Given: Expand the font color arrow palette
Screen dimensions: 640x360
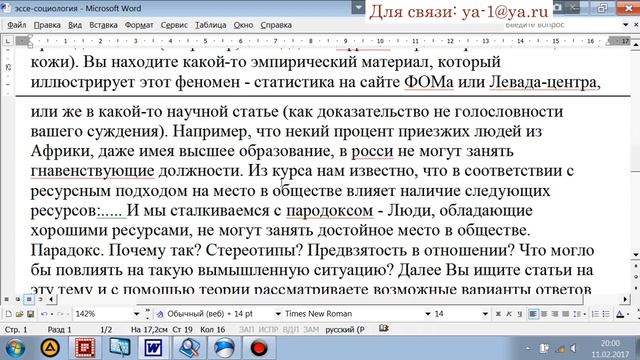Looking at the screenshot, I should coord(627,314).
